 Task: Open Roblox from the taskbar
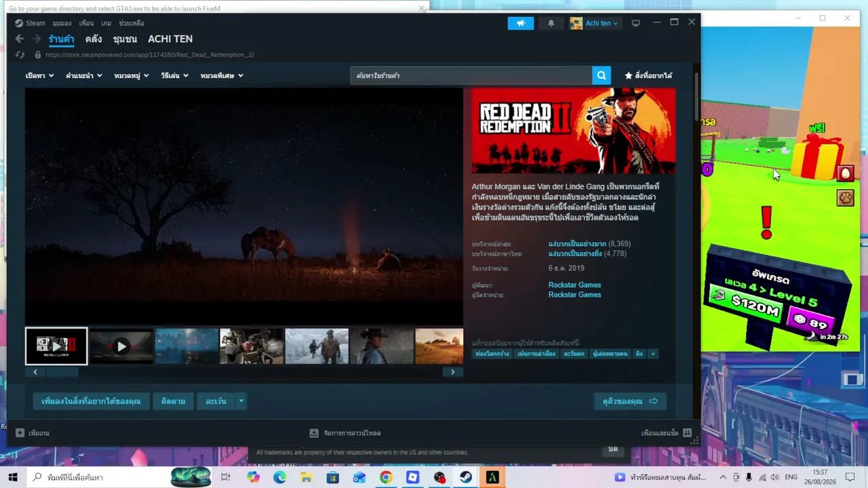click(412, 477)
